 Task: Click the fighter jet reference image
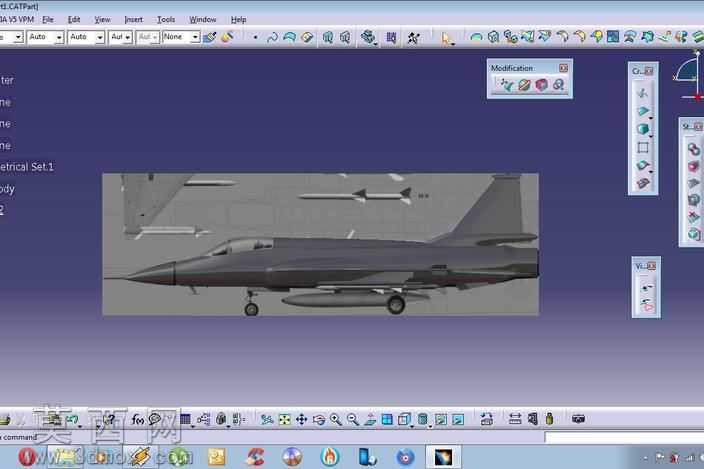point(321,244)
